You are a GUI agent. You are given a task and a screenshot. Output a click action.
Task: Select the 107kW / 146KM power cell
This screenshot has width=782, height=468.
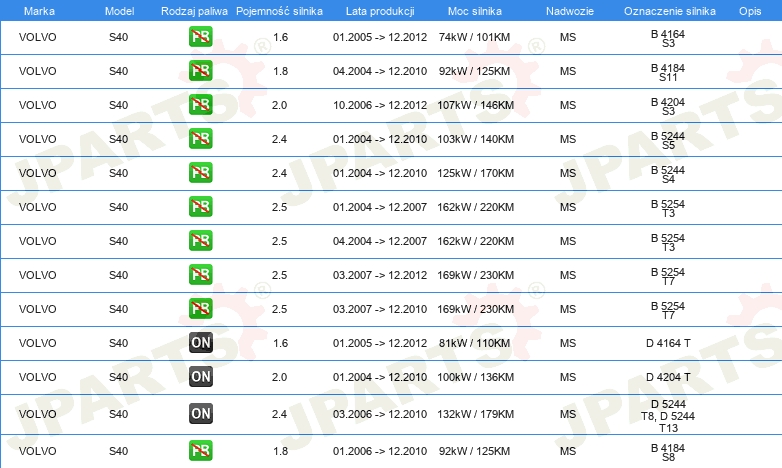475,105
